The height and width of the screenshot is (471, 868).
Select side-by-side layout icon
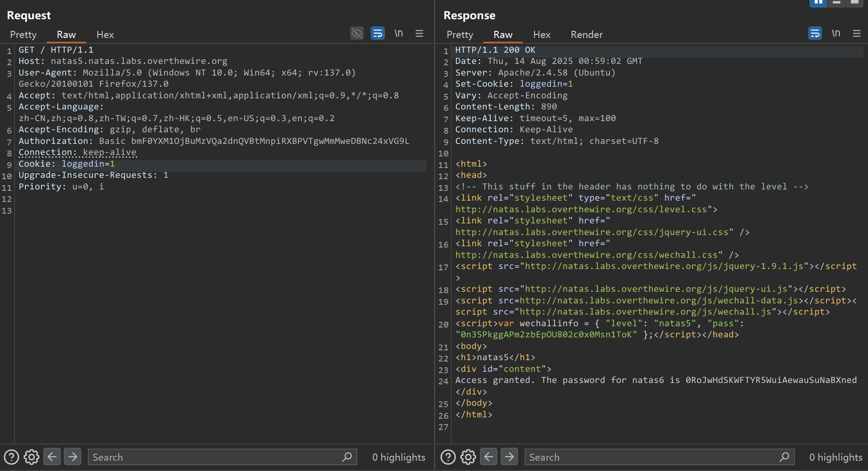click(818, 3)
